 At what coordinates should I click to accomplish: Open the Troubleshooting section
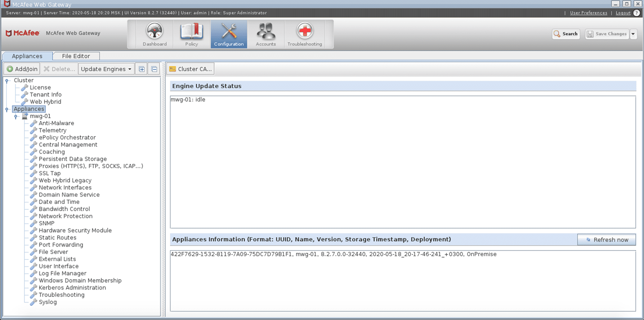coord(304,33)
